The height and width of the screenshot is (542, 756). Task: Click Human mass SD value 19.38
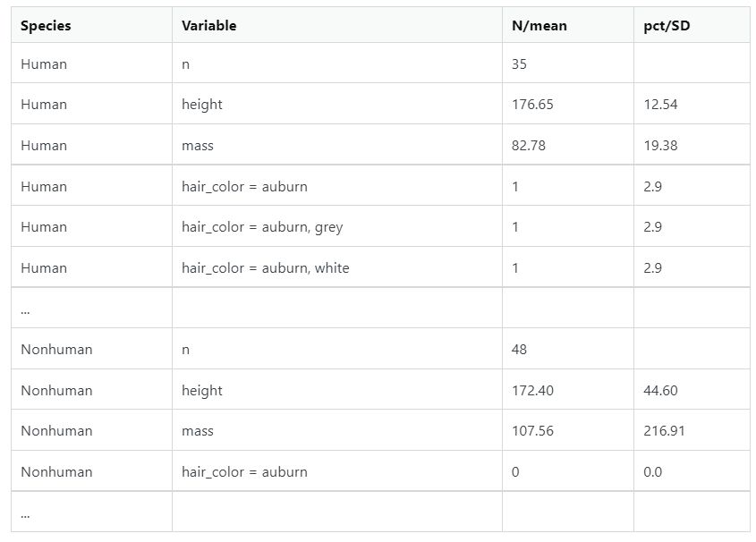pyautogui.click(x=660, y=146)
